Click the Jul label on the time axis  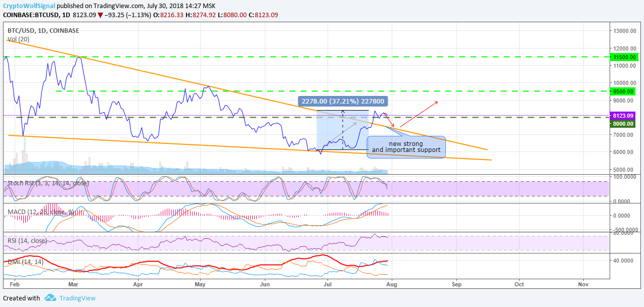pyautogui.click(x=327, y=284)
